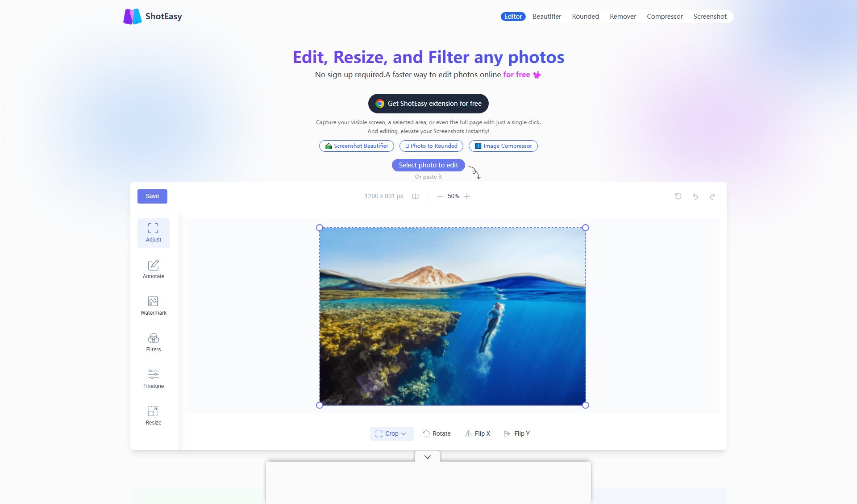Flip the image vertically with Flip Y

pos(516,433)
